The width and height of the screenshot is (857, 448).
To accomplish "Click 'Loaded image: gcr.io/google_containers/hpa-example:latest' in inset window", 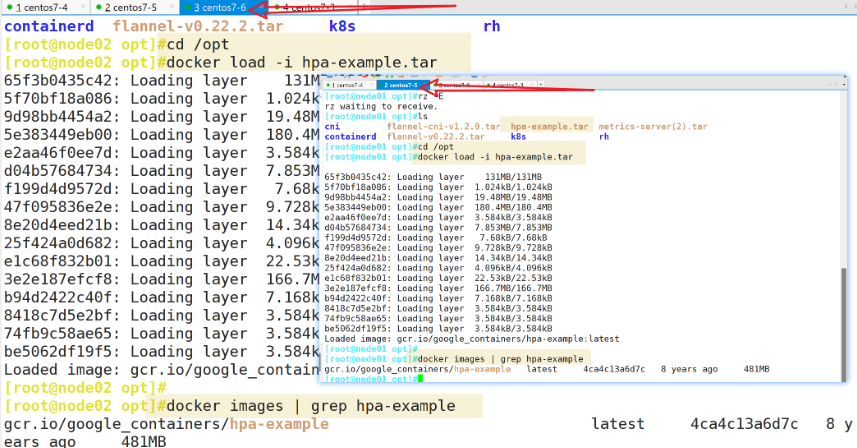I will pos(472,339).
